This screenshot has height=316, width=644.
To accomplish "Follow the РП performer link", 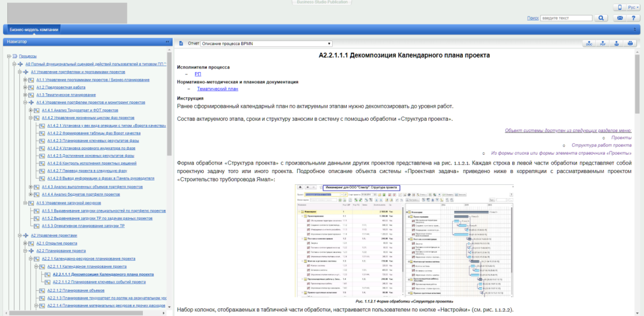I will click(x=198, y=74).
